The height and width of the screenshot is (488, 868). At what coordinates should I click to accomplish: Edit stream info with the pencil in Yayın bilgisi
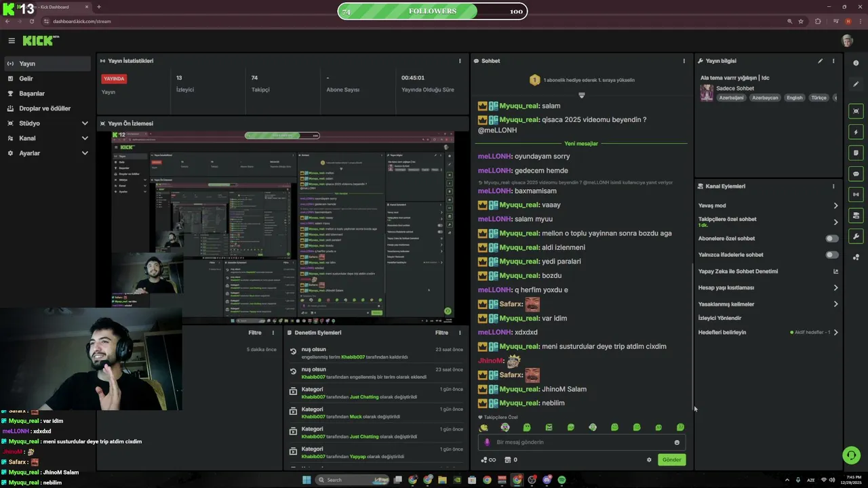click(x=820, y=61)
